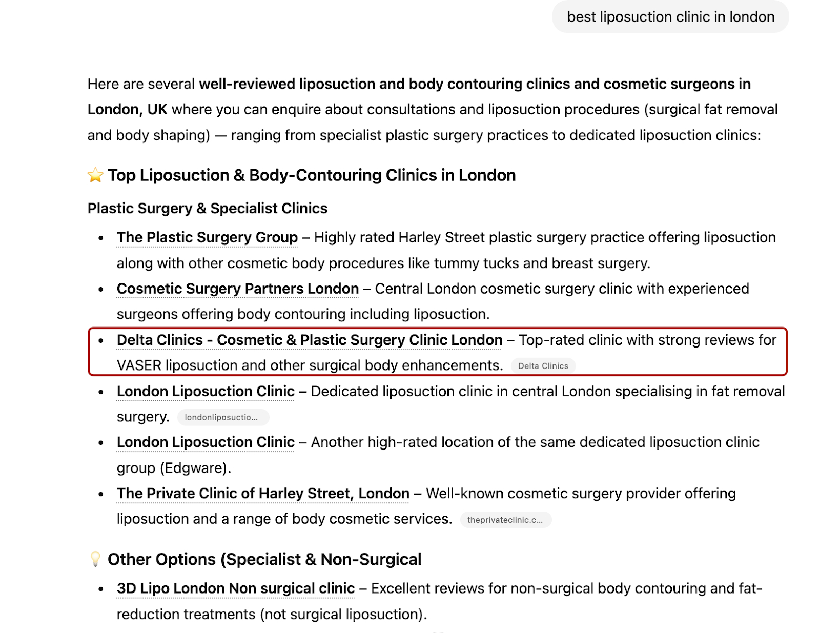Click the user message bubble about liposuction clinic
The image size is (840, 633).
click(x=670, y=17)
